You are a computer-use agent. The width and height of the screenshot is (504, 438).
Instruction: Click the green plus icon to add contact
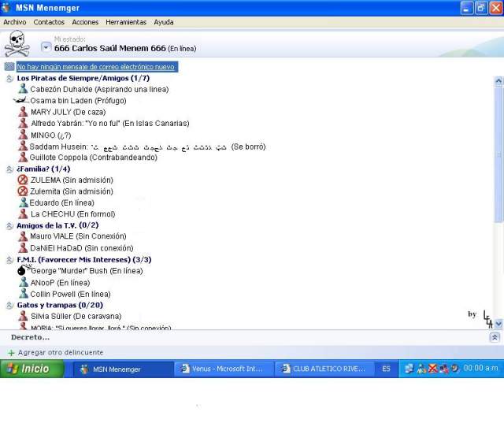point(11,353)
